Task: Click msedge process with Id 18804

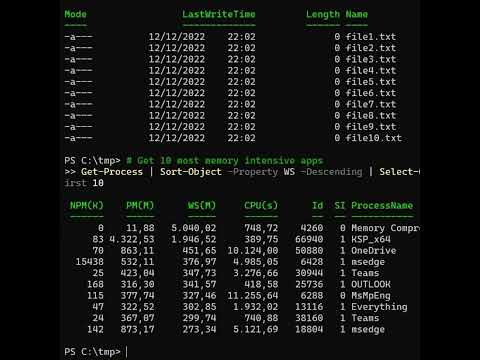Action: tap(368, 330)
